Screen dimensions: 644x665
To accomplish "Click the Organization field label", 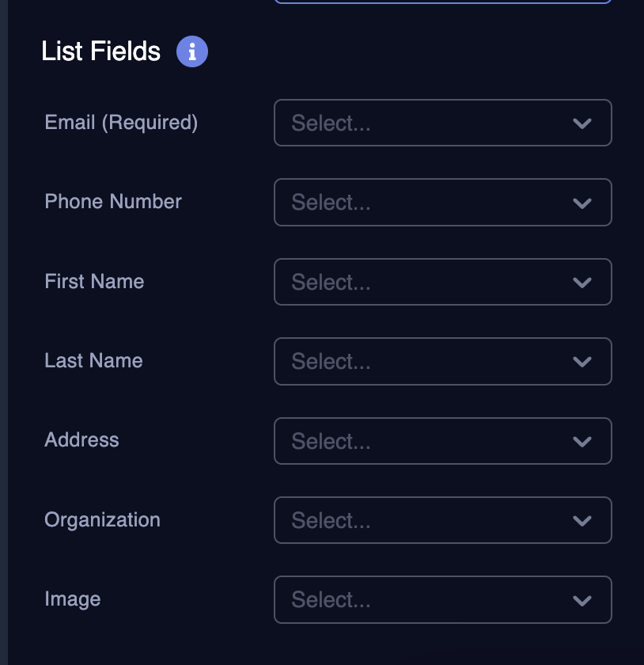I will coord(102,520).
